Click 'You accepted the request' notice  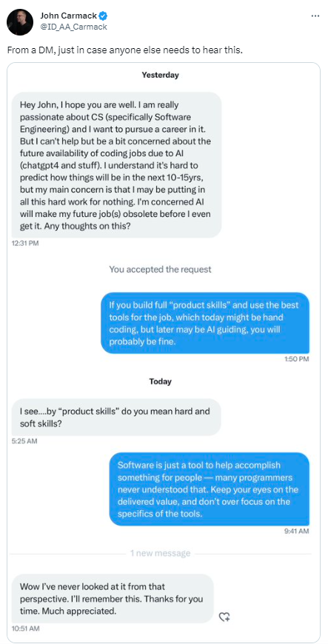coord(161,269)
